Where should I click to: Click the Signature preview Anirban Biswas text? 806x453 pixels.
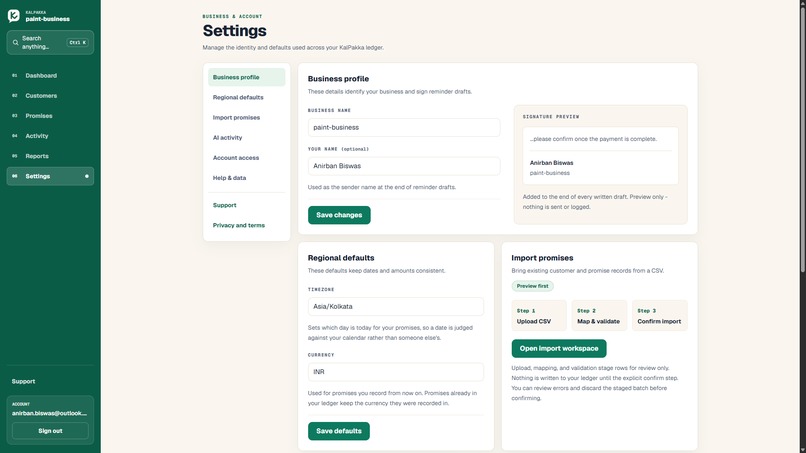[552, 163]
